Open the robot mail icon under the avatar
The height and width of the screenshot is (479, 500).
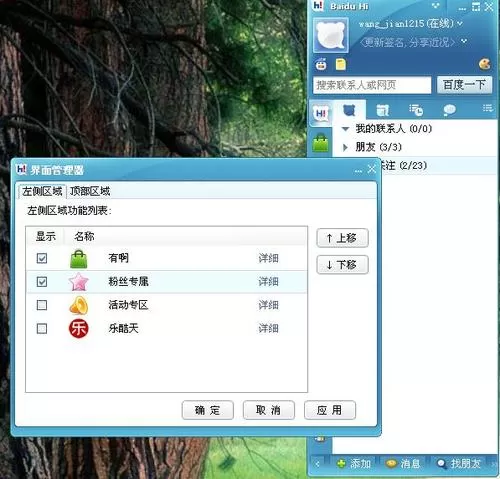[x=321, y=64]
